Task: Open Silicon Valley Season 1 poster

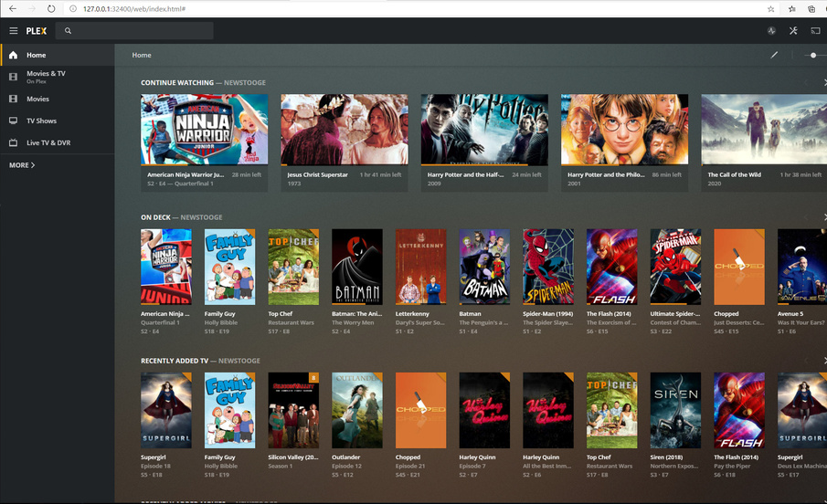Action: (293, 410)
